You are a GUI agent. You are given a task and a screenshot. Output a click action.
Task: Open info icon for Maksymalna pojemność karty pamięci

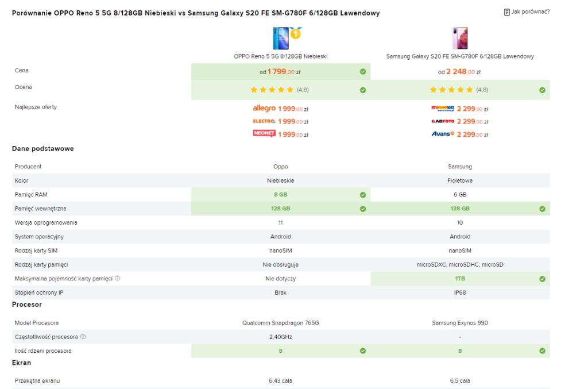pos(117,278)
